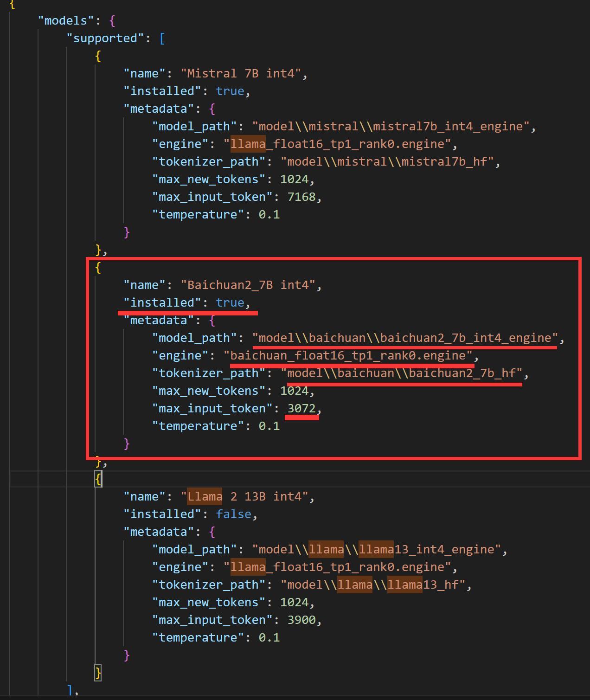Click the max_input_token value 3900
The image size is (590, 700).
(301, 620)
